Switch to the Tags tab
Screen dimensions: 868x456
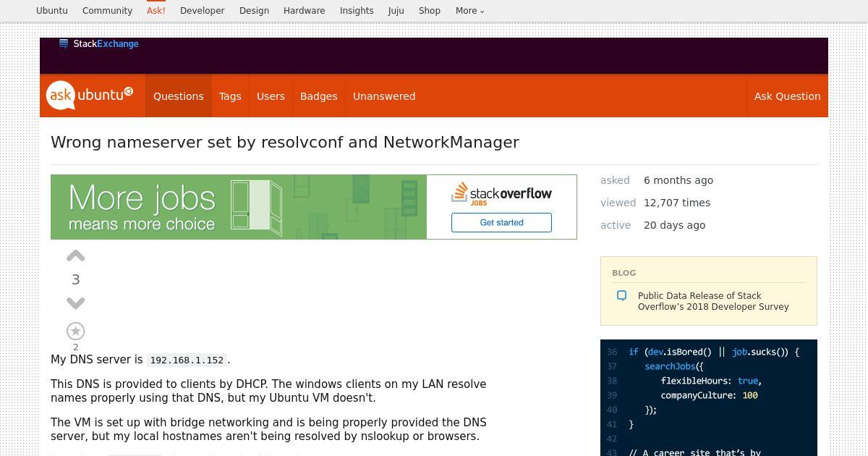[x=230, y=96]
